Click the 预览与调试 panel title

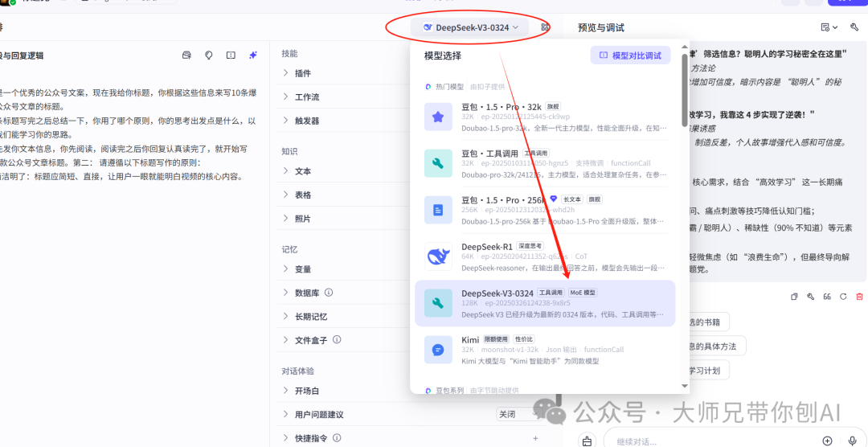600,27
